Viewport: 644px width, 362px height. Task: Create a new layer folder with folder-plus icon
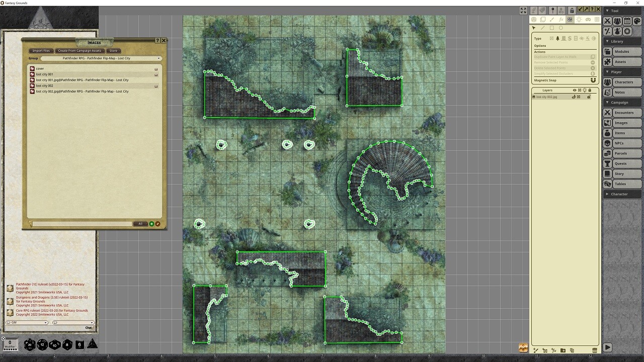(563, 350)
